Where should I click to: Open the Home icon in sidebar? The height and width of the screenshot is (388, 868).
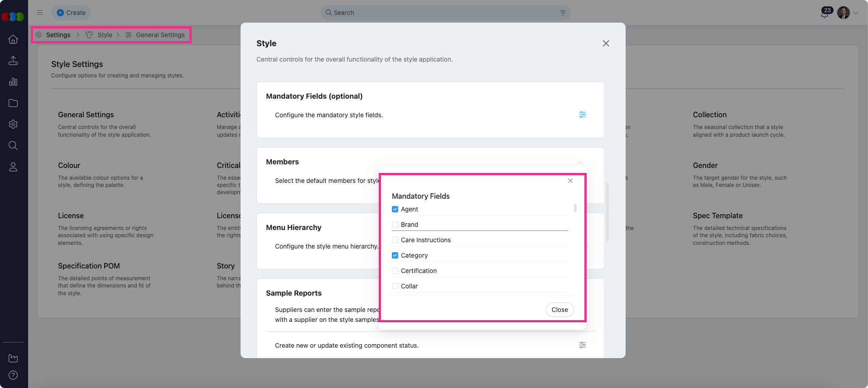tap(13, 39)
